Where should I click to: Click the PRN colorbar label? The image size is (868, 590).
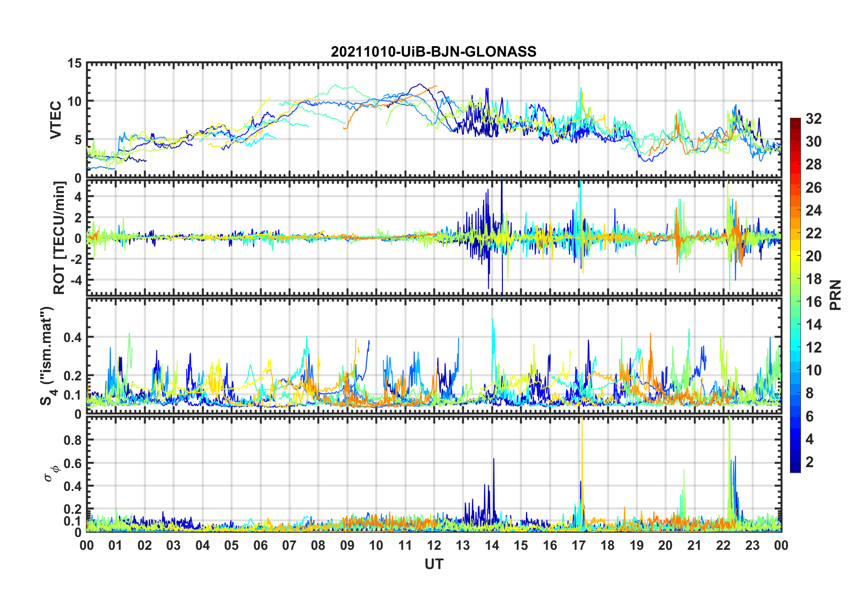[x=836, y=295]
